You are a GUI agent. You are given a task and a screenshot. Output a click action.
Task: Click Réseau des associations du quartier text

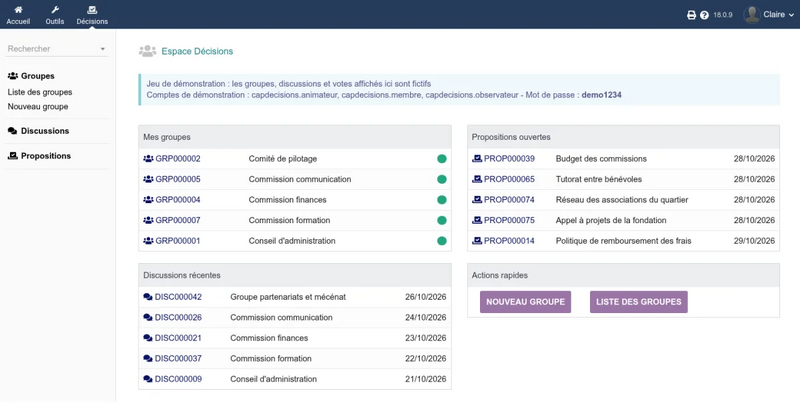(x=622, y=199)
